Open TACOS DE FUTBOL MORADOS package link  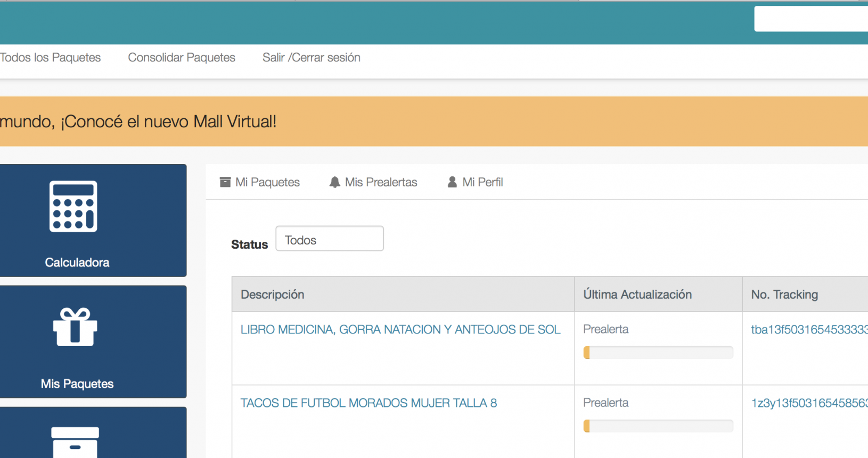[369, 403]
